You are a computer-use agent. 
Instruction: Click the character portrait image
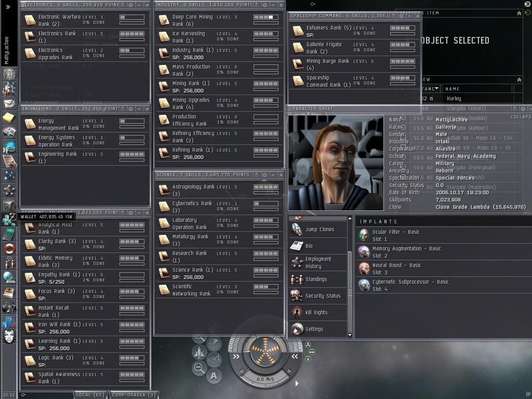pos(336,163)
